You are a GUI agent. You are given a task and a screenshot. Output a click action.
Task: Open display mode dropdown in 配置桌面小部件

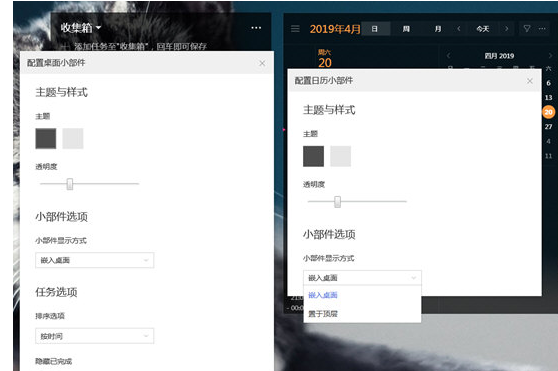tap(95, 260)
